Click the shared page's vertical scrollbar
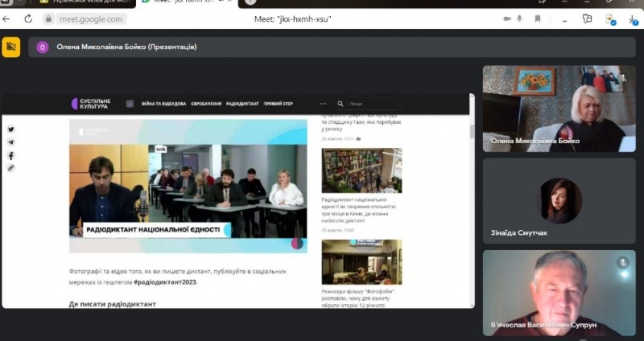 pyautogui.click(x=471, y=133)
